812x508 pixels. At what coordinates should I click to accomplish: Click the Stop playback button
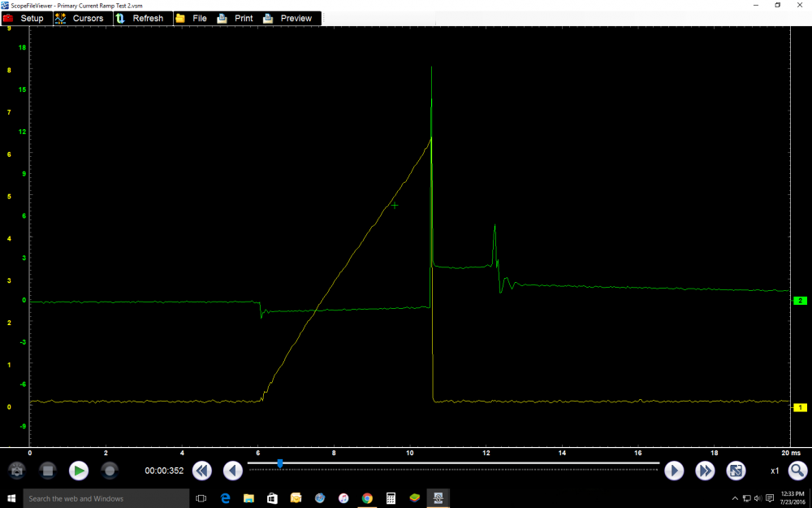pyautogui.click(x=48, y=471)
